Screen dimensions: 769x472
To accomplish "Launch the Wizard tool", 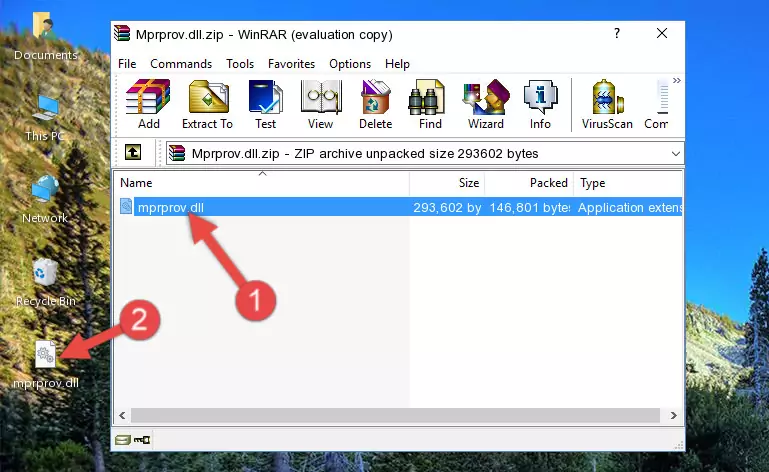I will coord(486,105).
